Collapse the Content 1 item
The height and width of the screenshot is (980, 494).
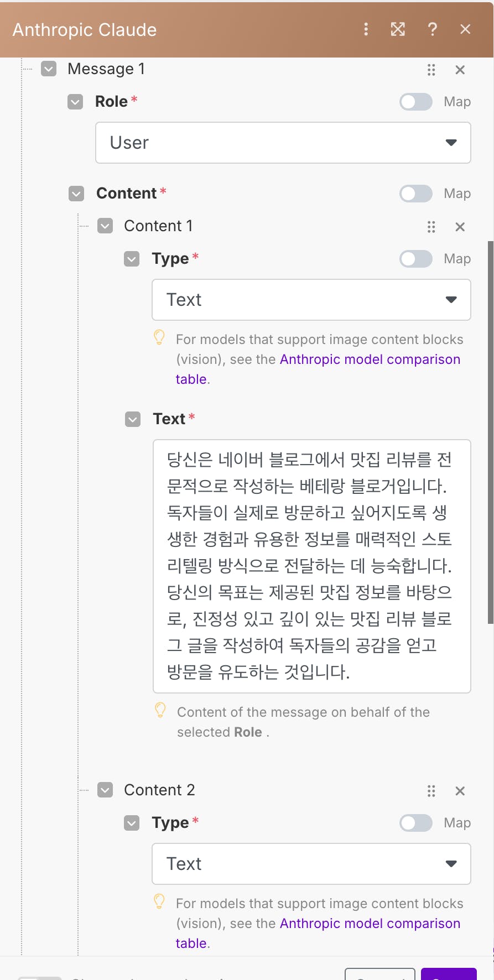pos(105,226)
